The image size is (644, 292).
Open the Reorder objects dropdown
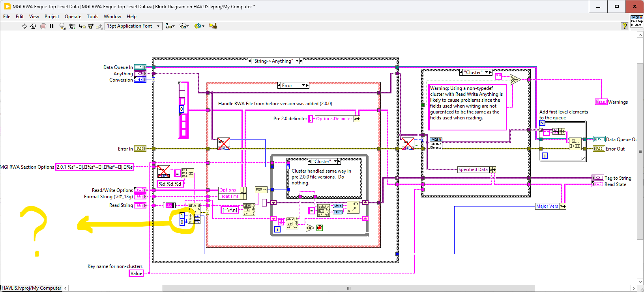pyautogui.click(x=199, y=26)
